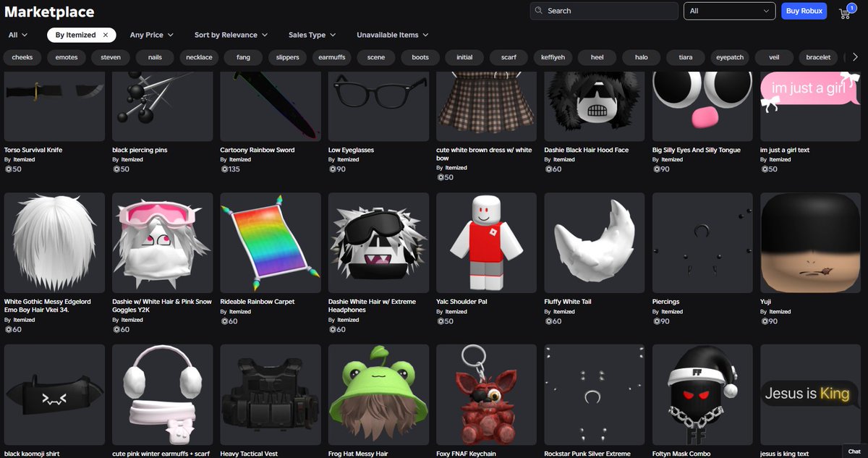Click the Marketplace heading

tap(49, 12)
